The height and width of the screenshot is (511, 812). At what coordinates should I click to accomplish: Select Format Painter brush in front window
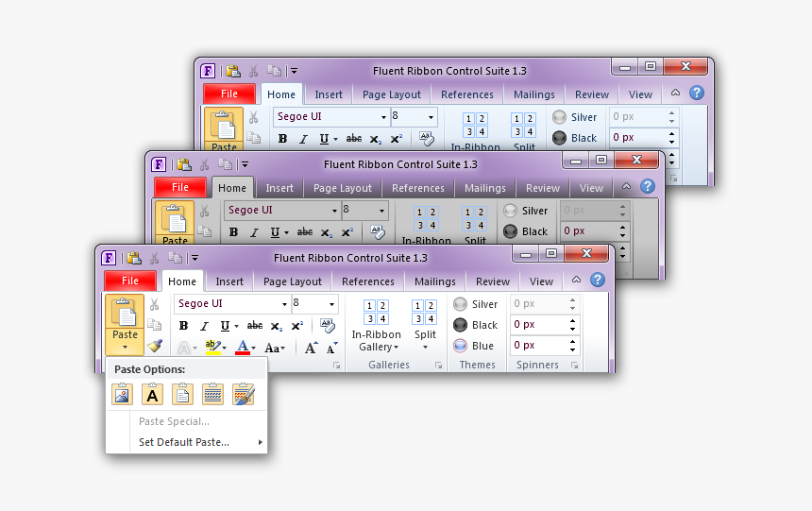tap(154, 346)
